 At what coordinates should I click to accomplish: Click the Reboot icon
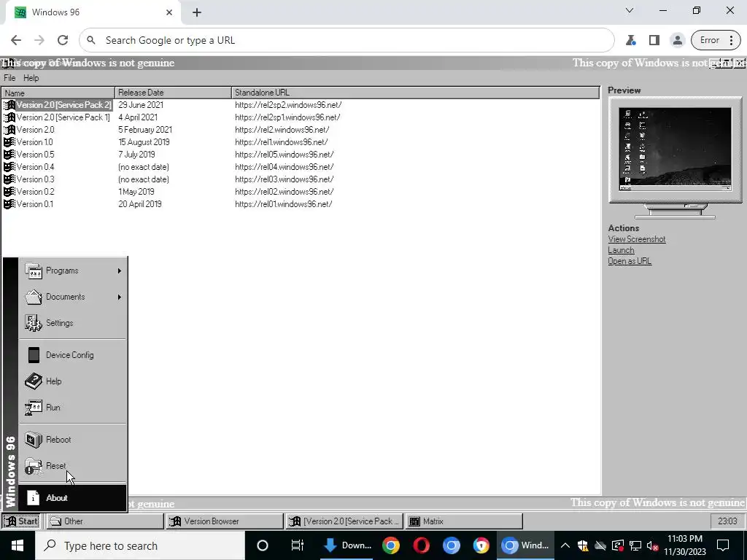pos(34,440)
